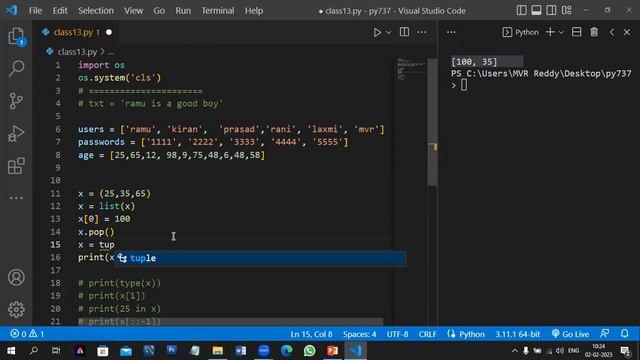Create a new terminal with plus
The height and width of the screenshot is (360, 640).
[550, 32]
